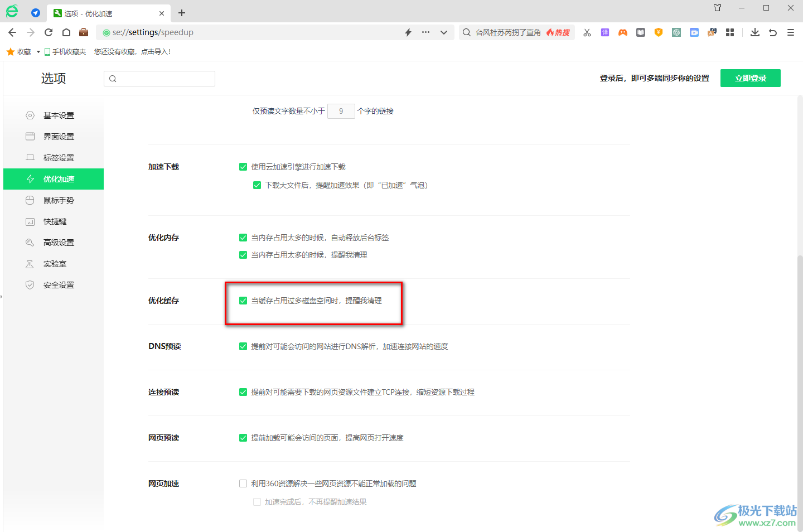Uncheck 下载大文件后提醒加速效果 checkbox
Viewport: 803px width, 532px height.
(257, 185)
